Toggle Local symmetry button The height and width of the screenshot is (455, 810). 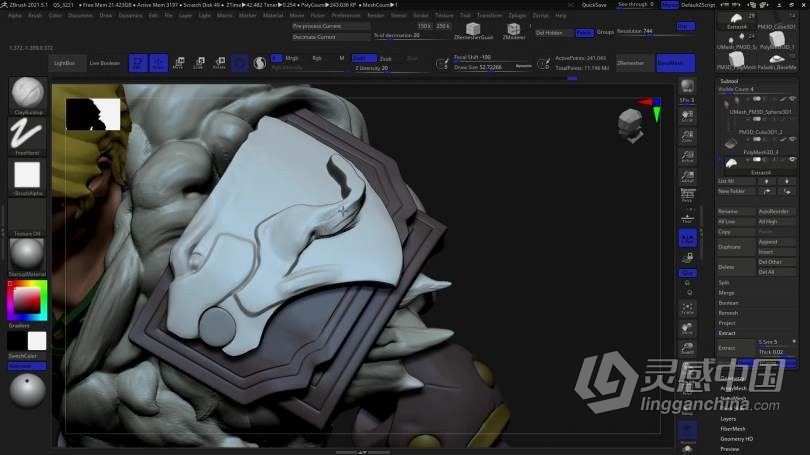[688, 238]
